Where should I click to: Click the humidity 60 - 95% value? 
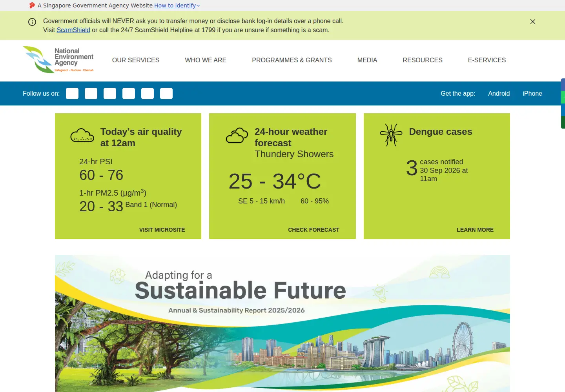coord(315,201)
